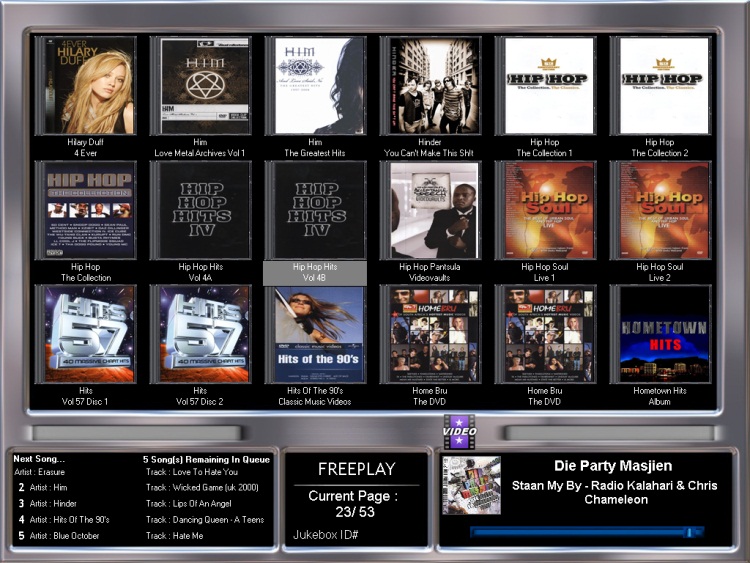Select Hip Hop The Collection 2 cover
This screenshot has height=563, width=750.
click(x=660, y=86)
